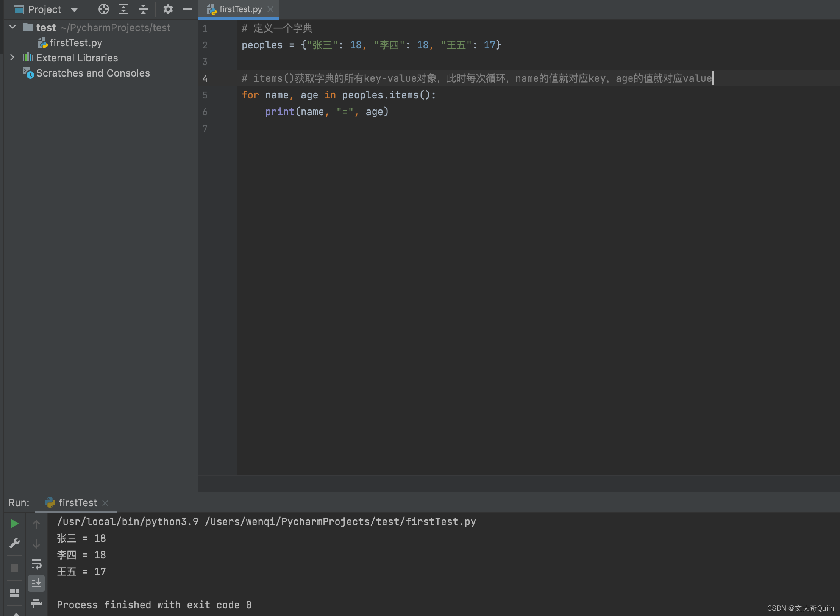Close the firstTest run tab
Screen dimensions: 840x616
(x=106, y=503)
